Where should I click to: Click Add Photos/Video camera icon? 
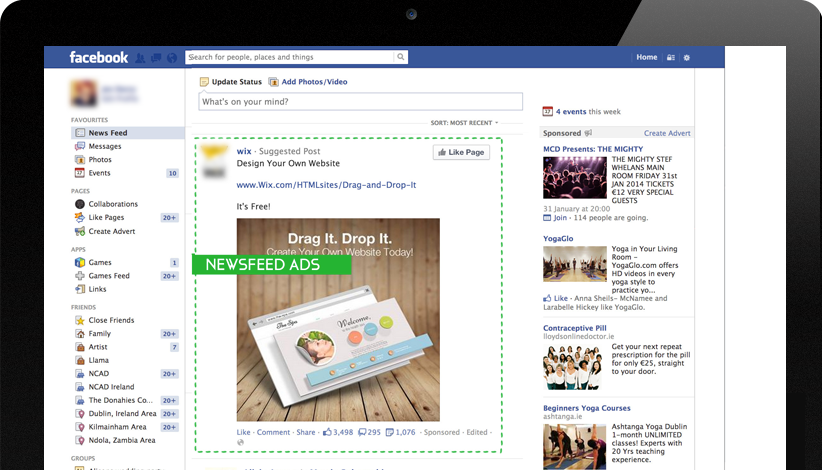273,82
